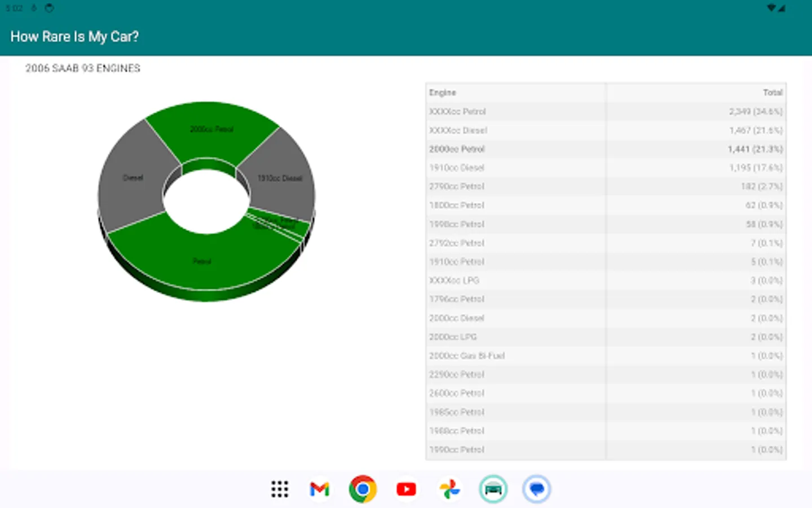Screen dimensions: 812x508
Task: Select the 1796cc Petrol engine row
Action: point(606,299)
